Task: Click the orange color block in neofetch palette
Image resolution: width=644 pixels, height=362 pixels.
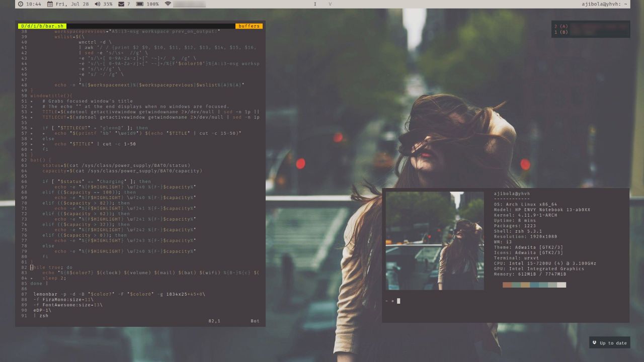Action: tap(507, 285)
